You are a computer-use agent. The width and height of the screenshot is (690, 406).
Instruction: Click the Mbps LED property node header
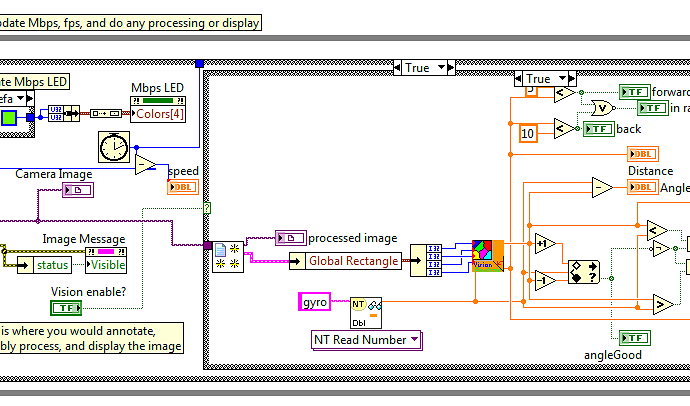click(x=158, y=101)
